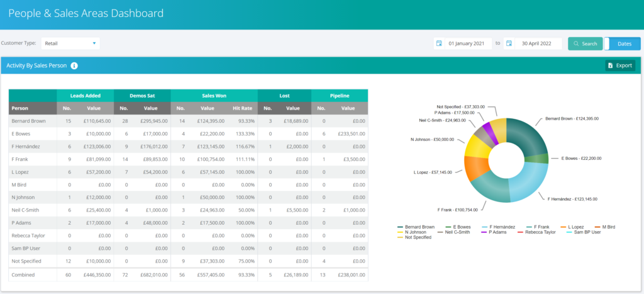
Task: Open the end date calendar icon
Action: pos(509,43)
